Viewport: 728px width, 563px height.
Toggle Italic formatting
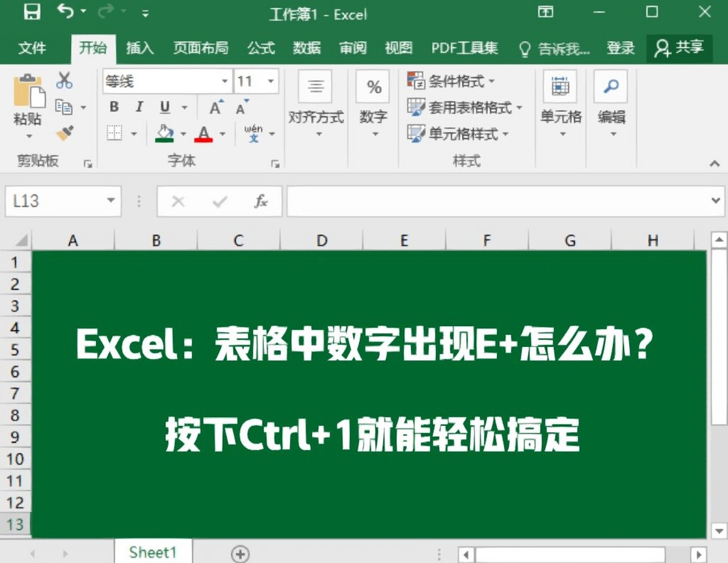pyautogui.click(x=139, y=107)
